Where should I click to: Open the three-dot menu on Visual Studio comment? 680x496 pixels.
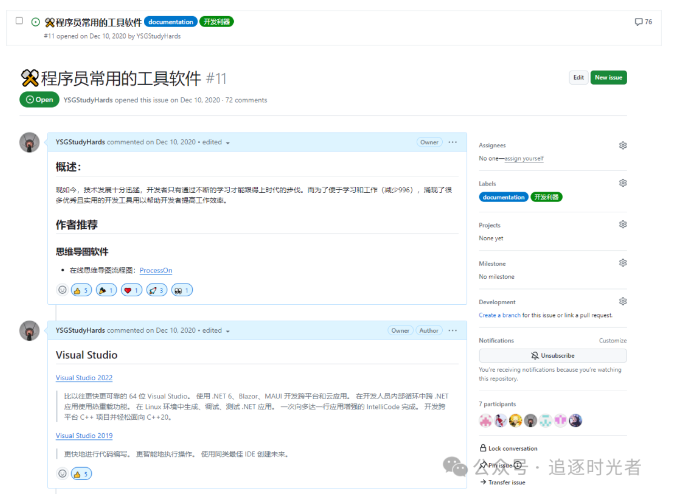click(453, 330)
